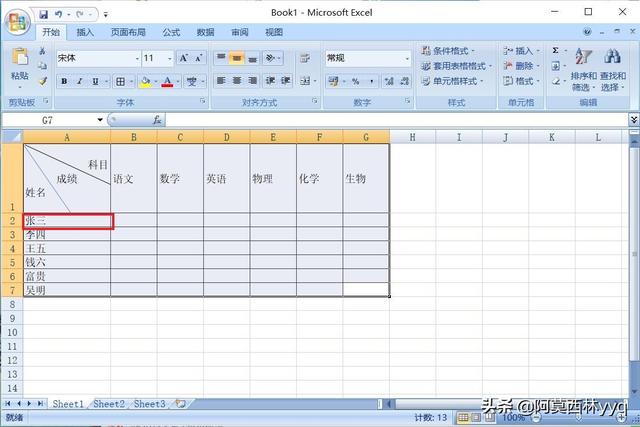Increase decimal places
Image resolution: width=640 pixels, height=427 pixels.
pos(389,81)
